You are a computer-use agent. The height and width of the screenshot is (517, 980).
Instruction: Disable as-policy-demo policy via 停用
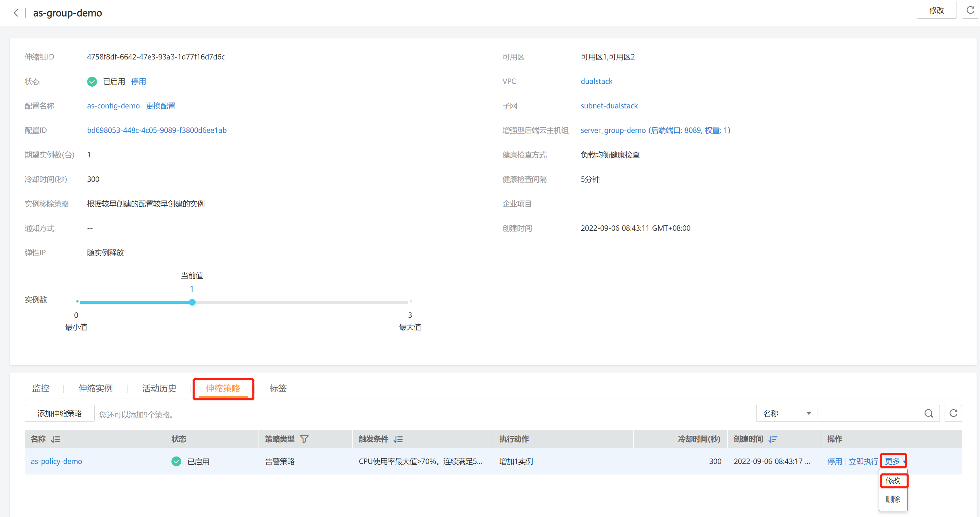point(834,462)
